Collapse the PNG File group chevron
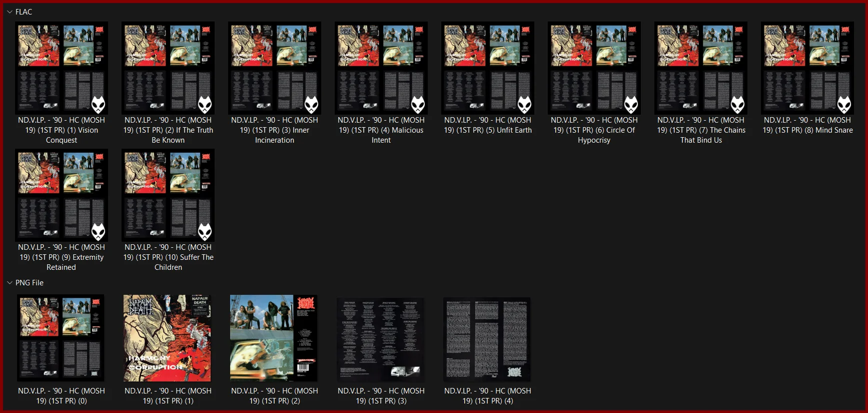This screenshot has height=413, width=868. point(10,283)
